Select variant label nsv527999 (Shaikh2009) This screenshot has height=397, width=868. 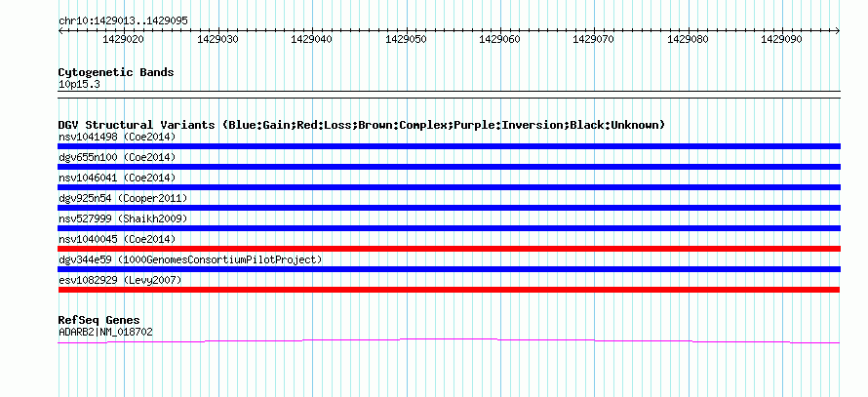123,218
